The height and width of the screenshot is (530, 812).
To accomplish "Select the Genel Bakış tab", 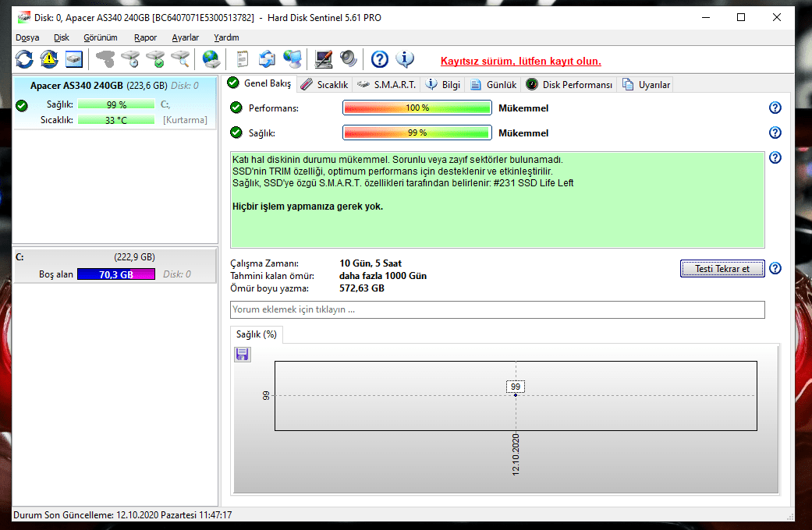I will 261,83.
